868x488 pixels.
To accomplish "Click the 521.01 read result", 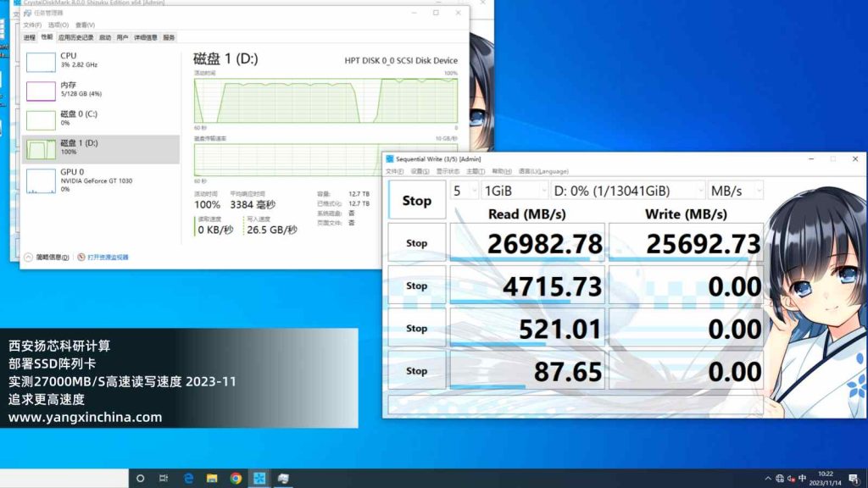I will 527,328.
